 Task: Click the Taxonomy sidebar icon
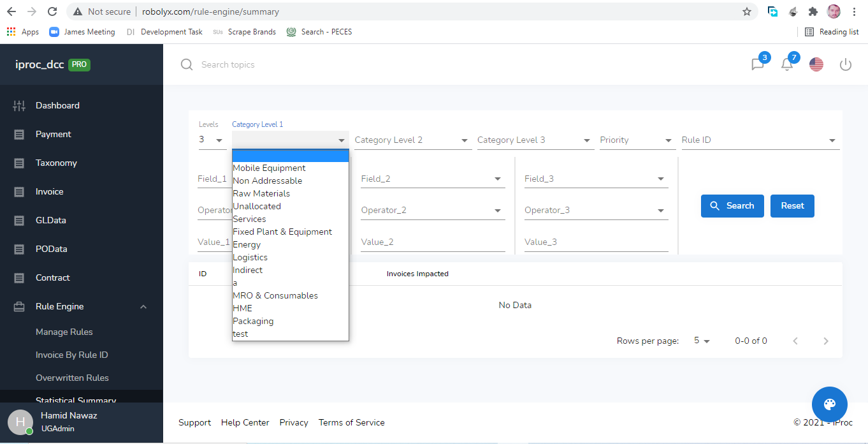point(19,163)
